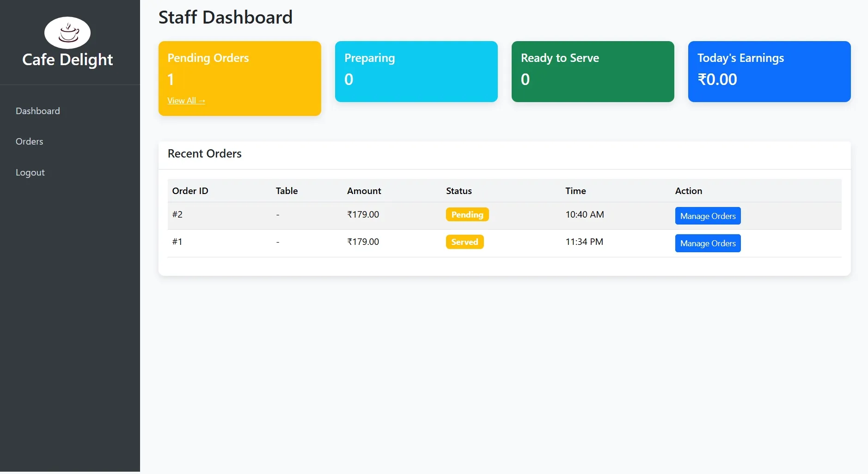The width and height of the screenshot is (868, 474).
Task: Click the Status column header
Action: click(458, 191)
